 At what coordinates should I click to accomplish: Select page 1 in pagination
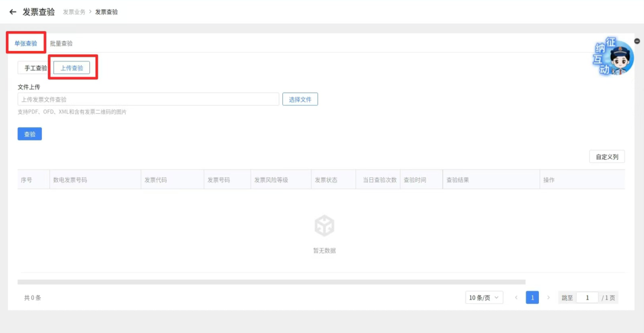tap(532, 298)
